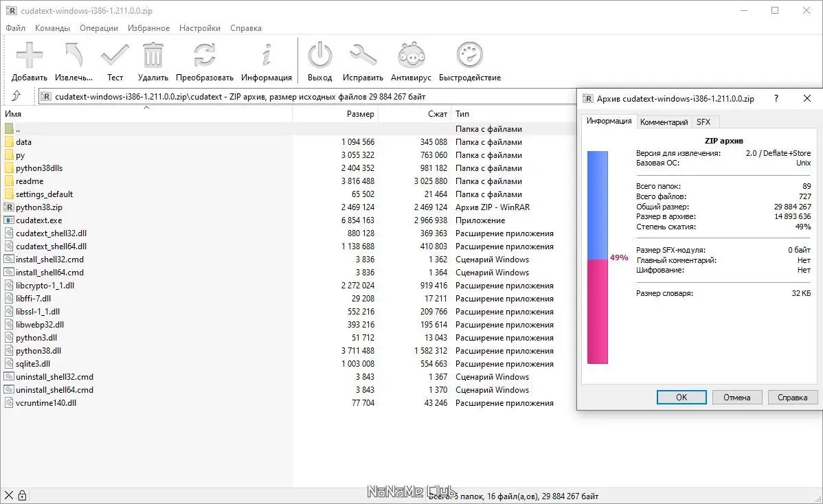Click the dialog's question mark help button
Viewport: 823px width, 504px height.
tap(776, 98)
